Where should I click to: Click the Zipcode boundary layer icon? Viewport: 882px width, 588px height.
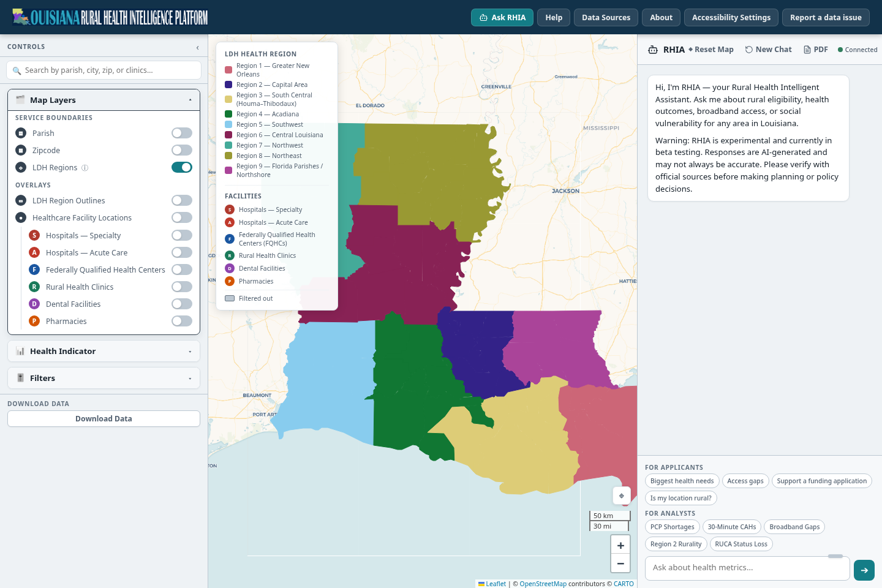point(21,150)
